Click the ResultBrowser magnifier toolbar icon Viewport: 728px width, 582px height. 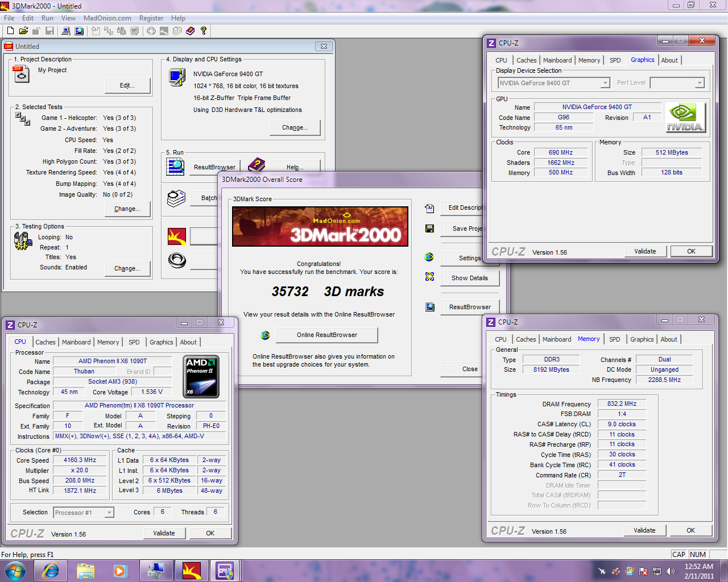79,31
